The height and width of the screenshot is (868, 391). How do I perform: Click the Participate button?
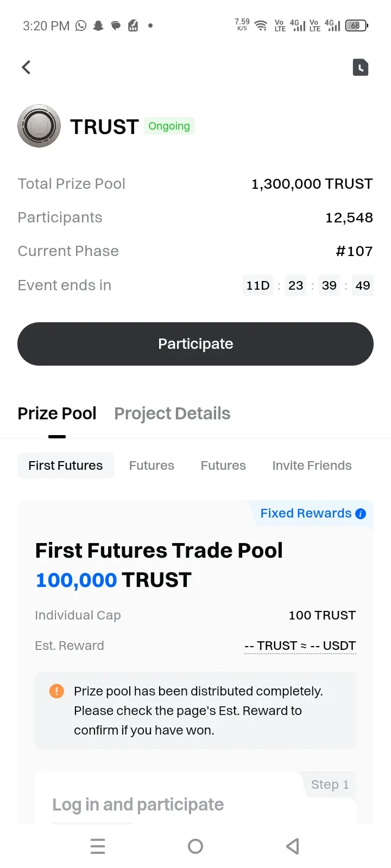click(195, 344)
